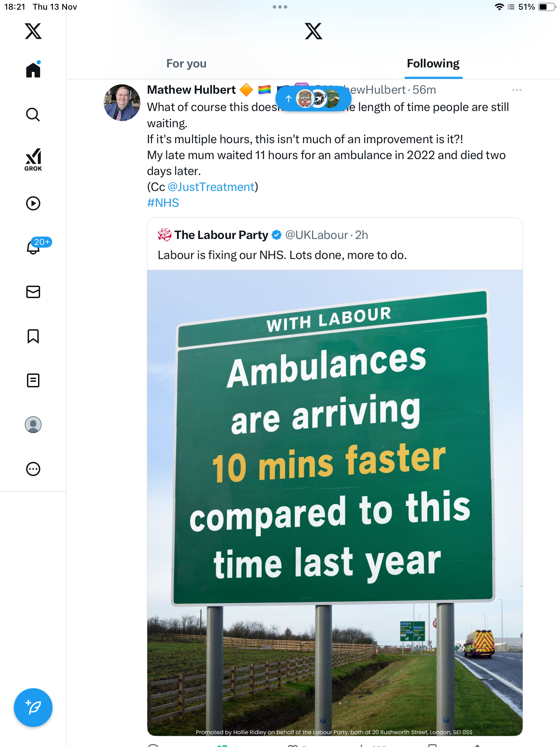Open Bookmarks icon in sidebar
The width and height of the screenshot is (560, 747).
click(33, 336)
